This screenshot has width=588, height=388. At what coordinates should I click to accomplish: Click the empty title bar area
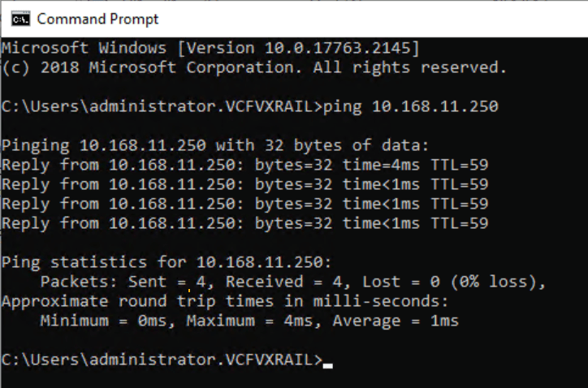(x=365, y=18)
